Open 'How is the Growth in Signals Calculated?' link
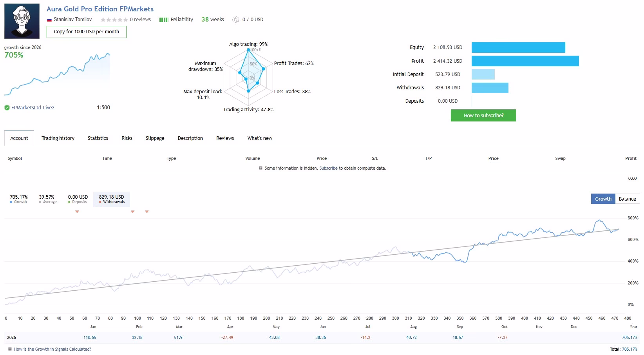Screen dimensions: 644x355 [x=52, y=349]
